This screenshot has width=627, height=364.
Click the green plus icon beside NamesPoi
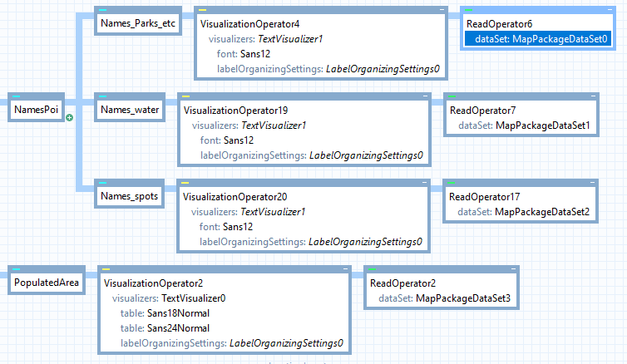70,119
